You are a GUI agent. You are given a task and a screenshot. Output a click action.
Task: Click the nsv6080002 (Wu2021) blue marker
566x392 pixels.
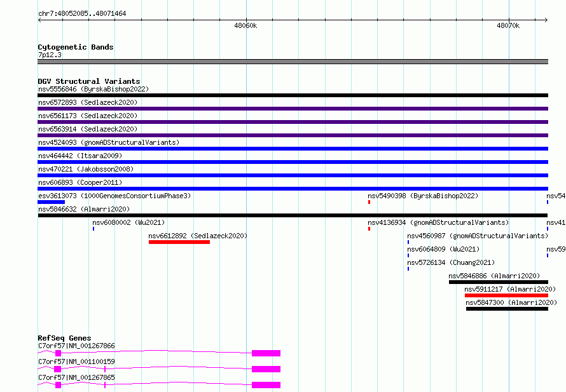tap(93, 229)
